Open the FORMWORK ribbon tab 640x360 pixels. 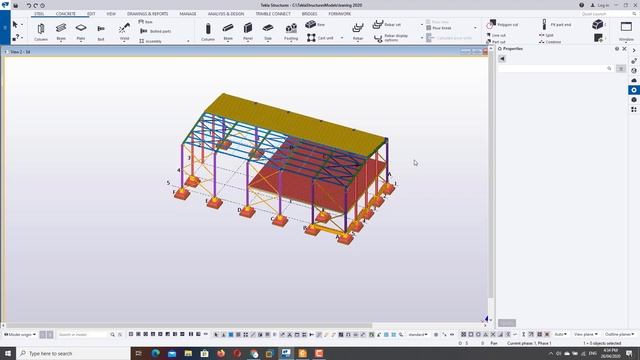point(340,14)
